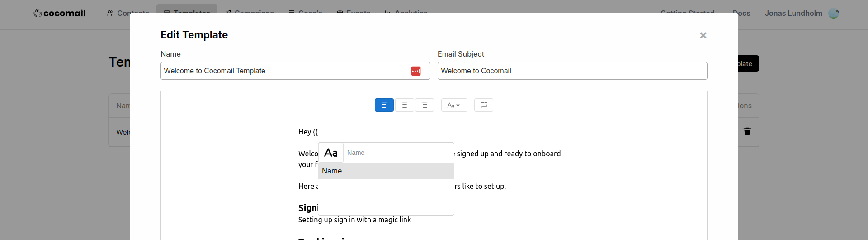Viewport: 868px width, 240px height.
Task: Click the template Name input field
Action: (x=285, y=71)
